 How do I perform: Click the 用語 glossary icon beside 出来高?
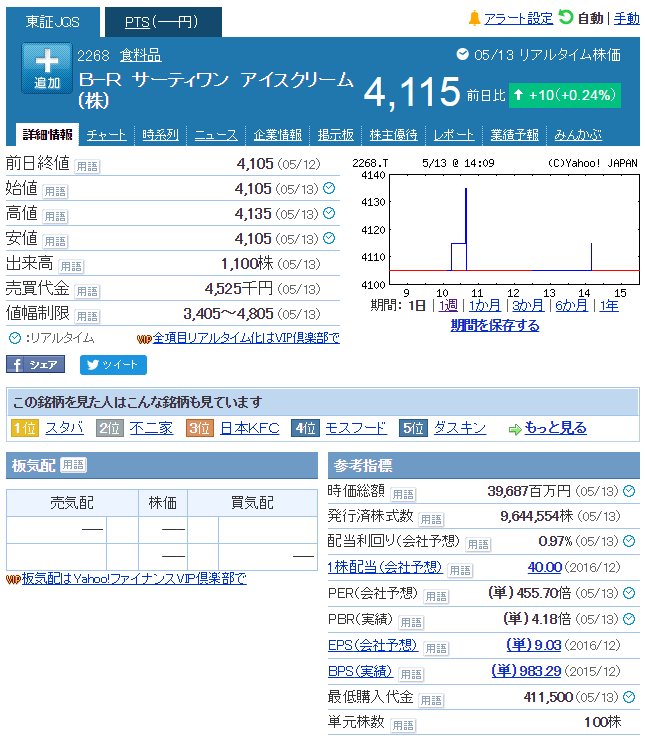point(71,267)
